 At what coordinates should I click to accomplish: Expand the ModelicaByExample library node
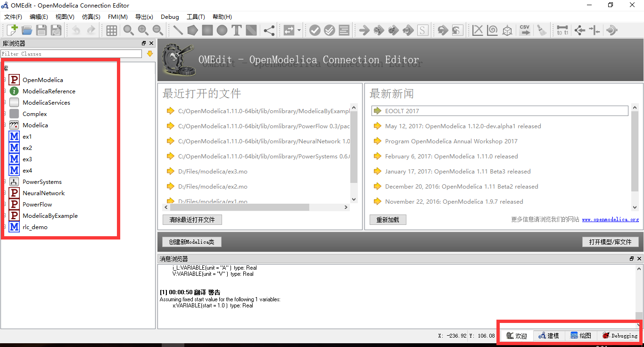tap(5, 215)
